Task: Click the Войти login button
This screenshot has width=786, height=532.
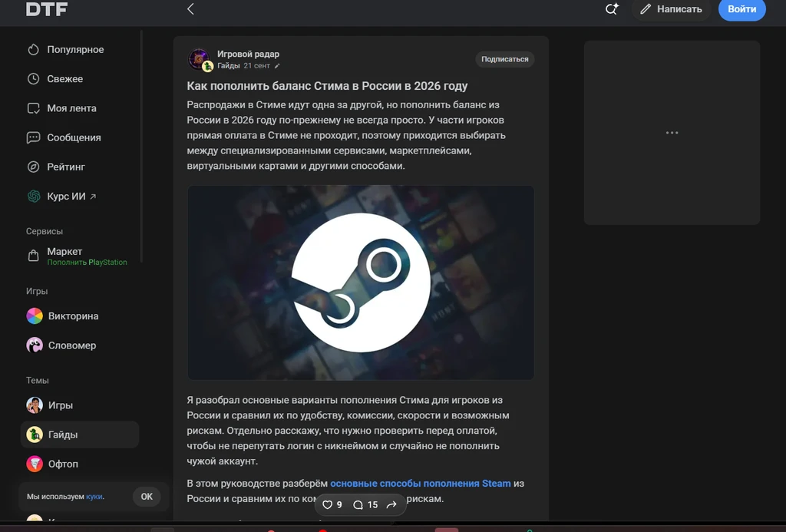Action: pos(742,9)
